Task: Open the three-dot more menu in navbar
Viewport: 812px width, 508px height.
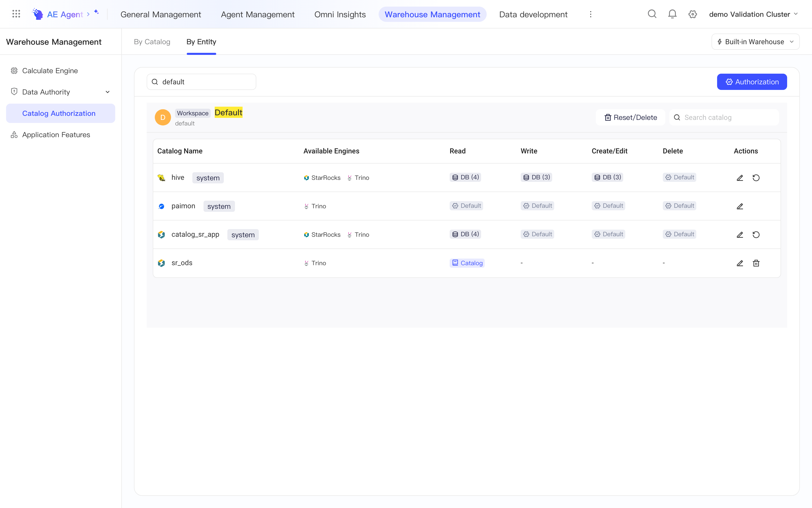Action: point(590,14)
